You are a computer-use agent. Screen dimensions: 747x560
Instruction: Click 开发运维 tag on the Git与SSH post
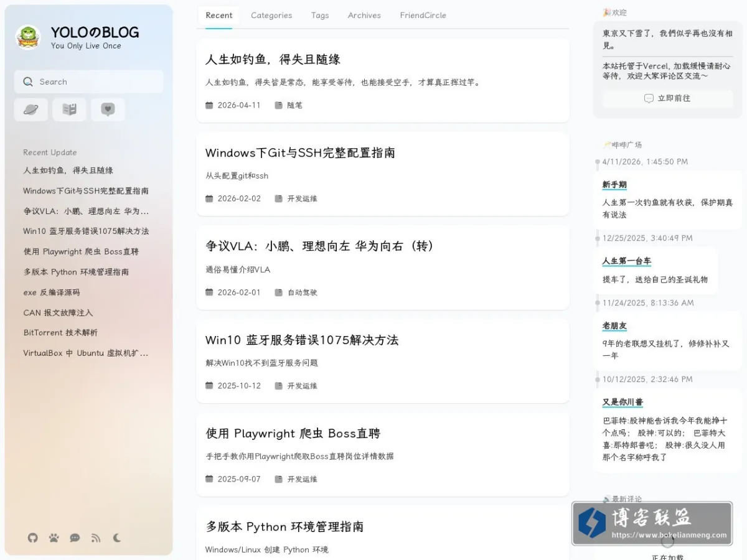(302, 198)
